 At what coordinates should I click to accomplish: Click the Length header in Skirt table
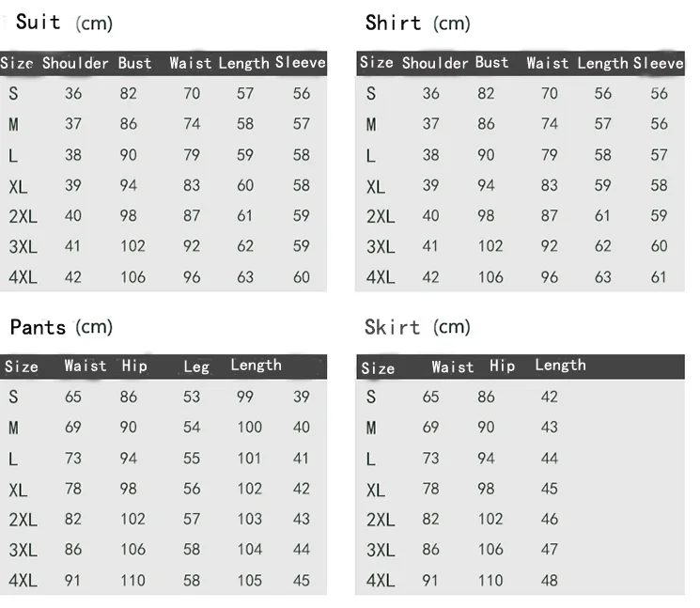561,366
